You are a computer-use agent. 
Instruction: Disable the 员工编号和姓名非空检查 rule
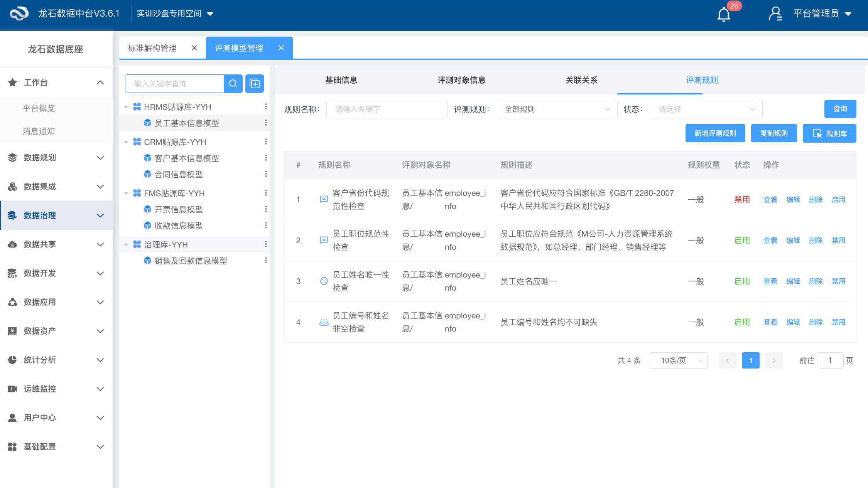(838, 322)
